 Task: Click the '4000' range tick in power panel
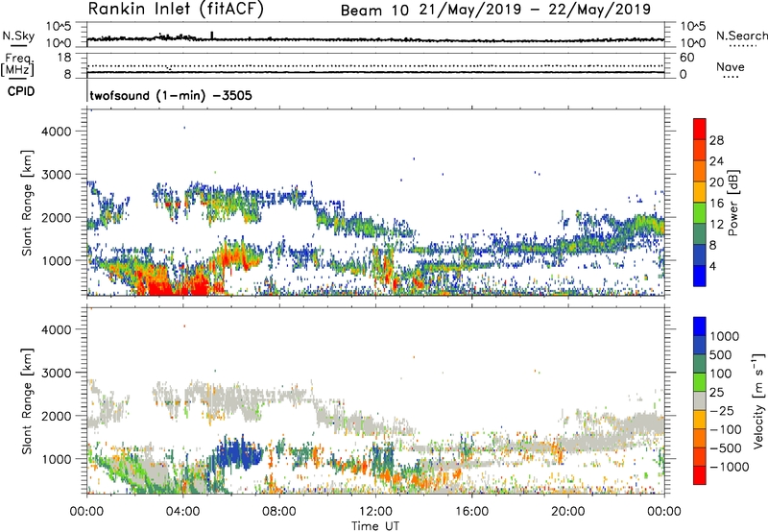point(56,132)
